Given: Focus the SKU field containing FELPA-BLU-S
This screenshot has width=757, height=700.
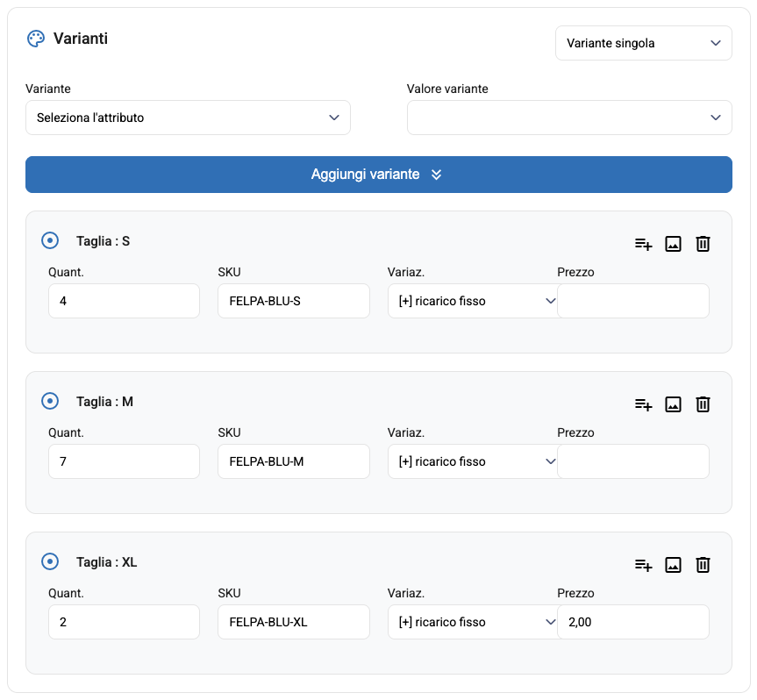Looking at the screenshot, I should click(294, 301).
